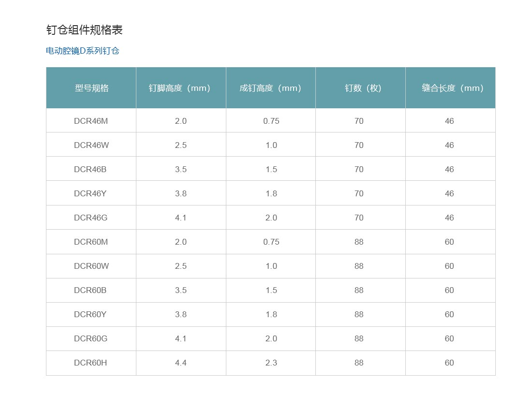This screenshot has width=532, height=395.
Task: Select the DCR60G model cell
Action: click(90, 338)
